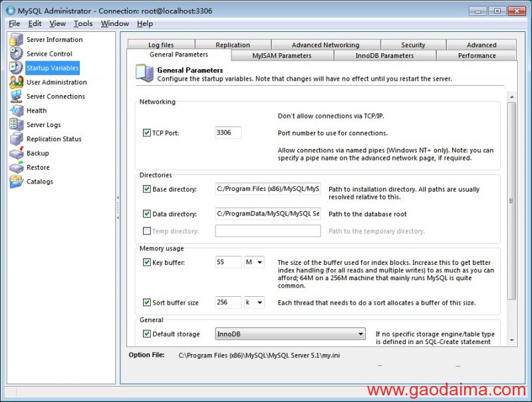Click the Startup Variables icon

tap(16, 68)
